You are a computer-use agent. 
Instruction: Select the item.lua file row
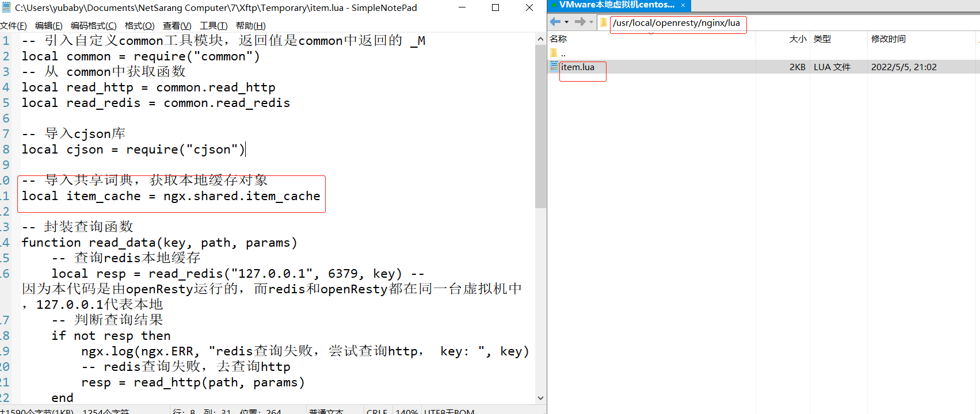tap(764, 67)
